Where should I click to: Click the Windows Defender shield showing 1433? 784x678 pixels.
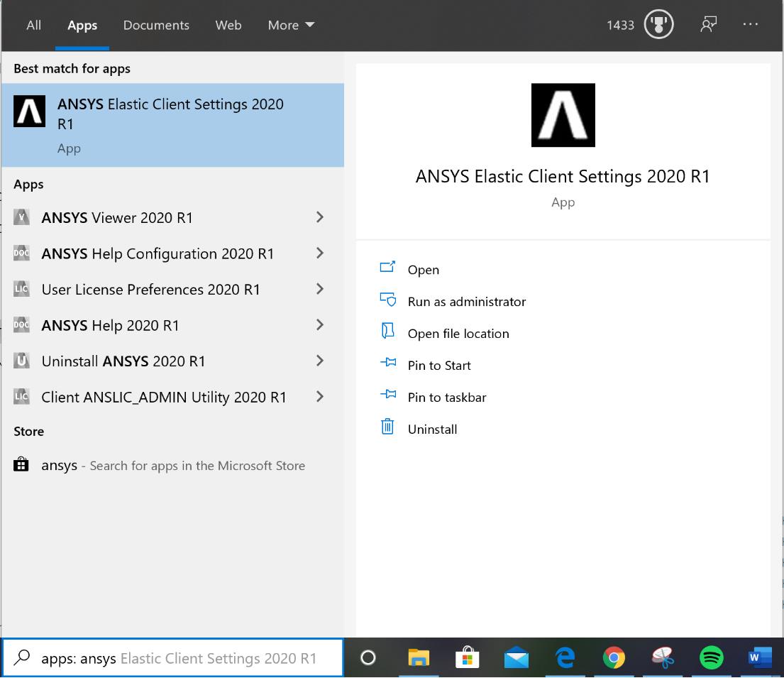[x=658, y=24]
